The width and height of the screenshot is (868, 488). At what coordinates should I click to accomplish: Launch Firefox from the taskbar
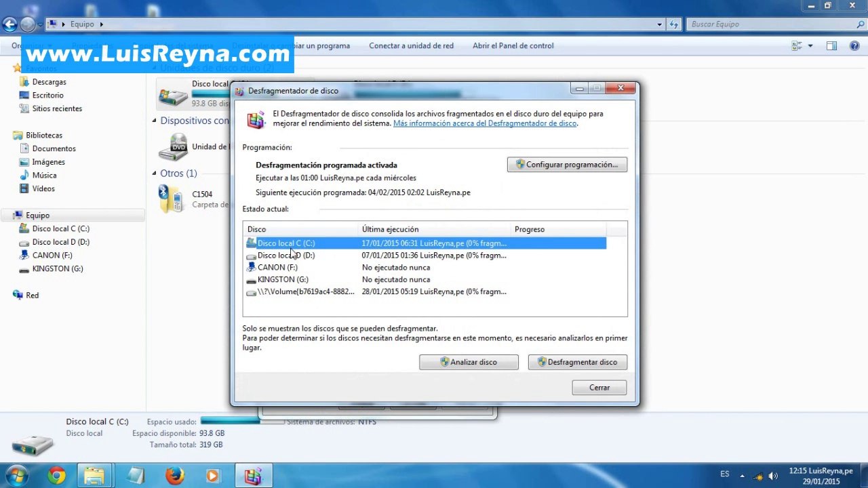coord(174,476)
